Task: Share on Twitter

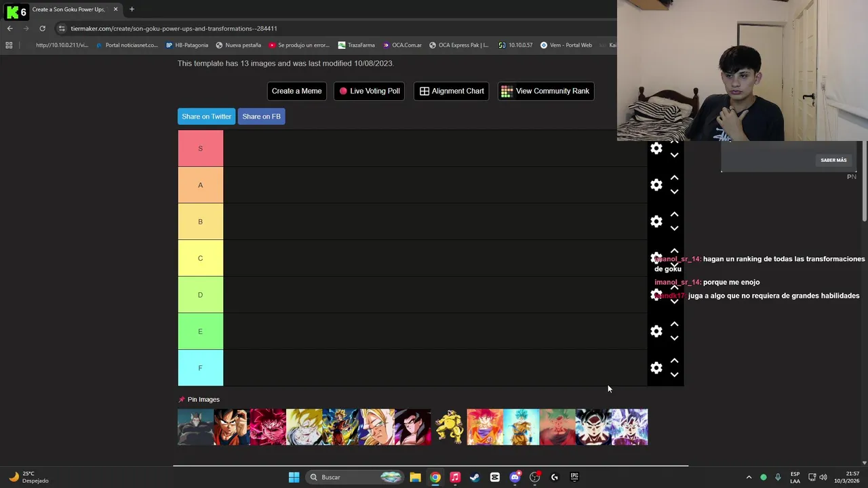Action: 206,117
